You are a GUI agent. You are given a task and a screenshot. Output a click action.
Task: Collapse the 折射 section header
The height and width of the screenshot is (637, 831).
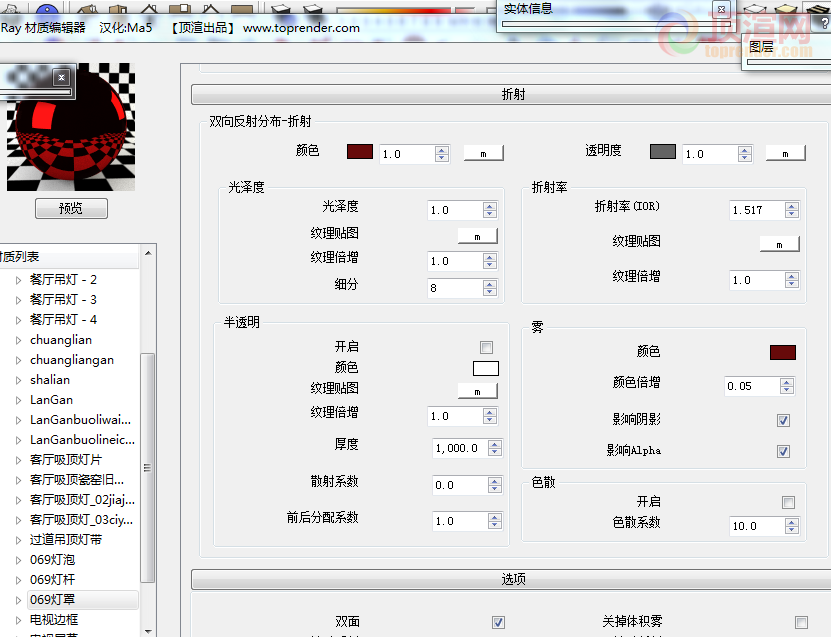pos(512,95)
